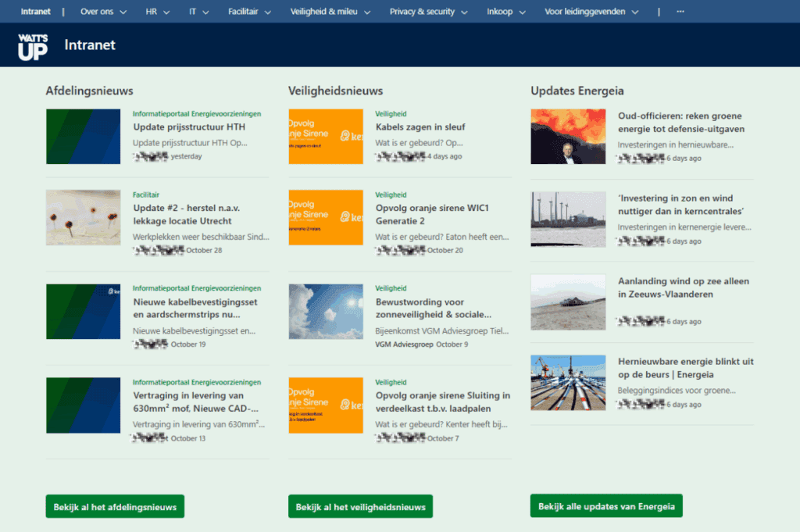800x532 pixels.
Task: Expand the IT menu chevron
Action: coord(205,12)
